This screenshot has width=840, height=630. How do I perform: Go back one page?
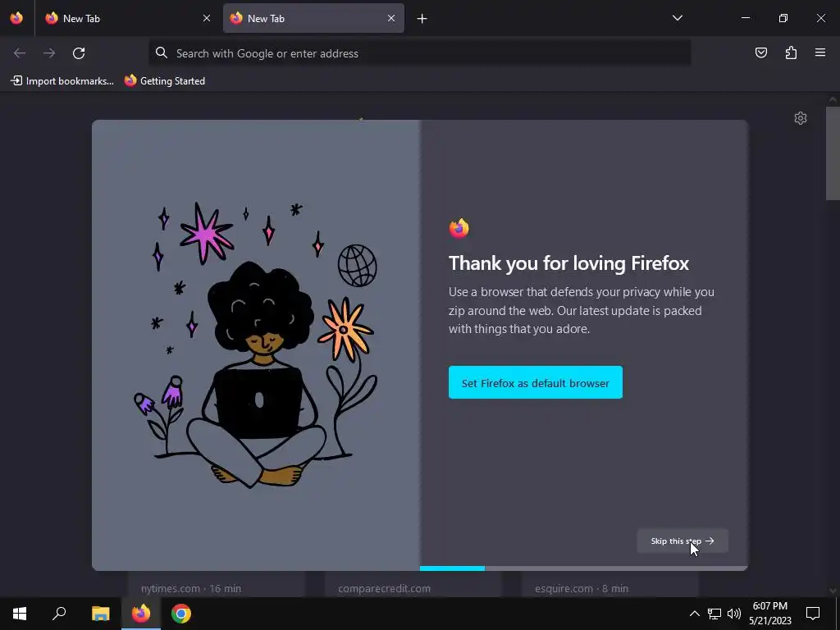[x=20, y=53]
